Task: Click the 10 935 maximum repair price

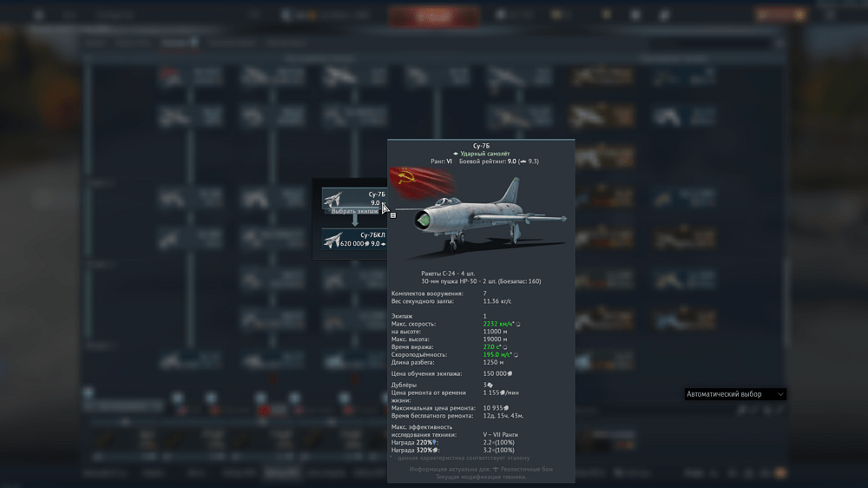Action: pos(493,408)
